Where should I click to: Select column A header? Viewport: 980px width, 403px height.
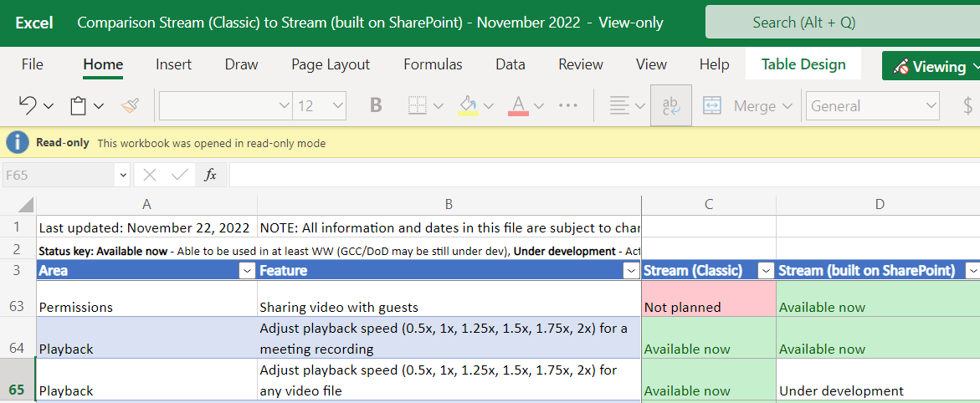coord(147,205)
